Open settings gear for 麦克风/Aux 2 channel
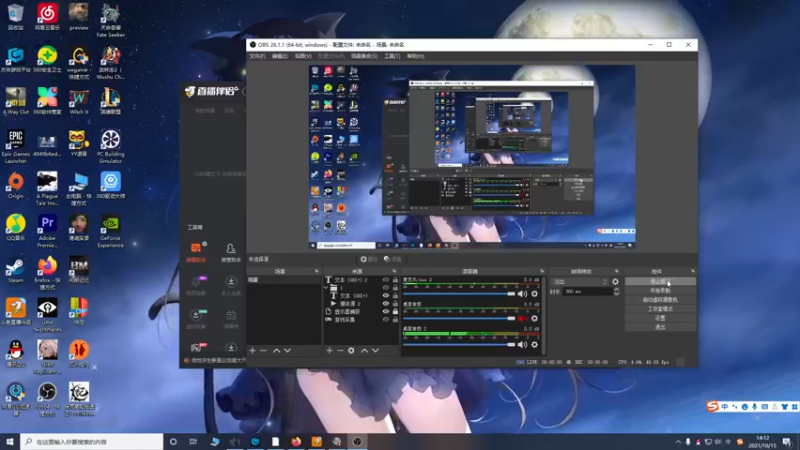 point(534,294)
